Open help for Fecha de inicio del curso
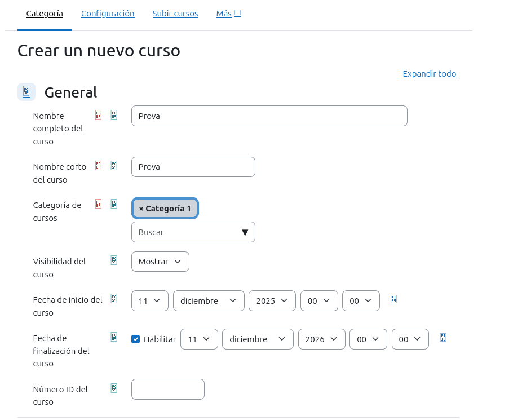531x420 pixels. point(114,299)
